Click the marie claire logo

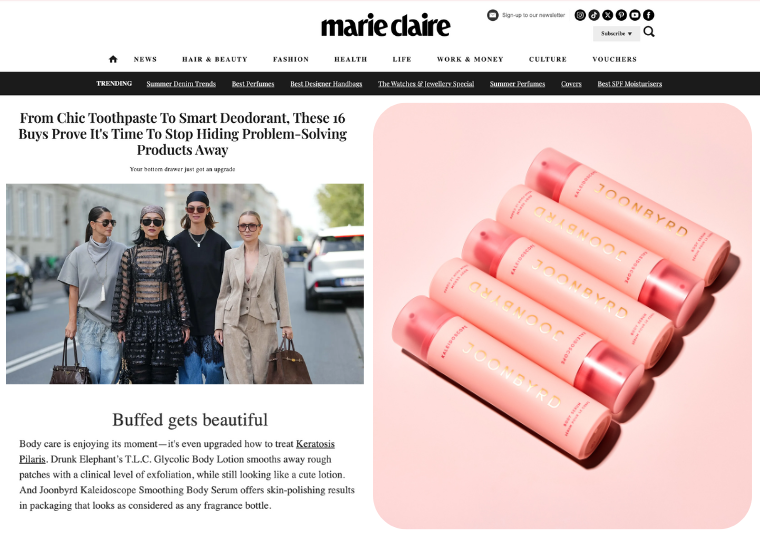tap(386, 26)
